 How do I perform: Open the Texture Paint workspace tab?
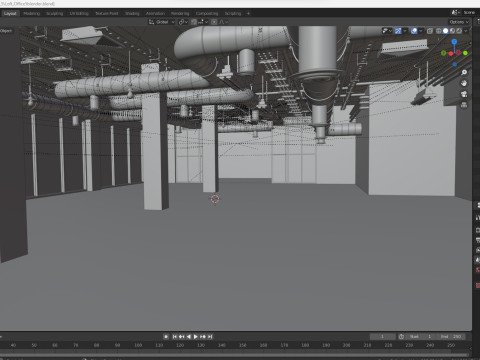(107, 13)
